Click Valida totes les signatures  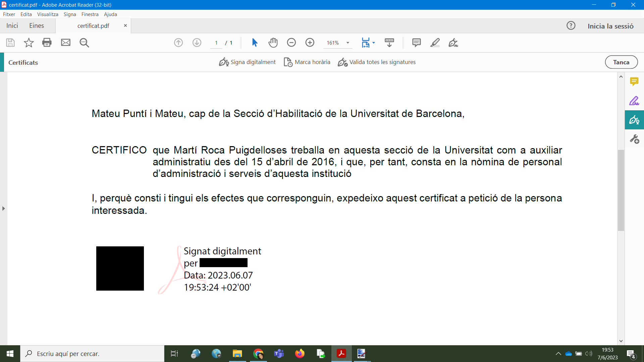377,62
